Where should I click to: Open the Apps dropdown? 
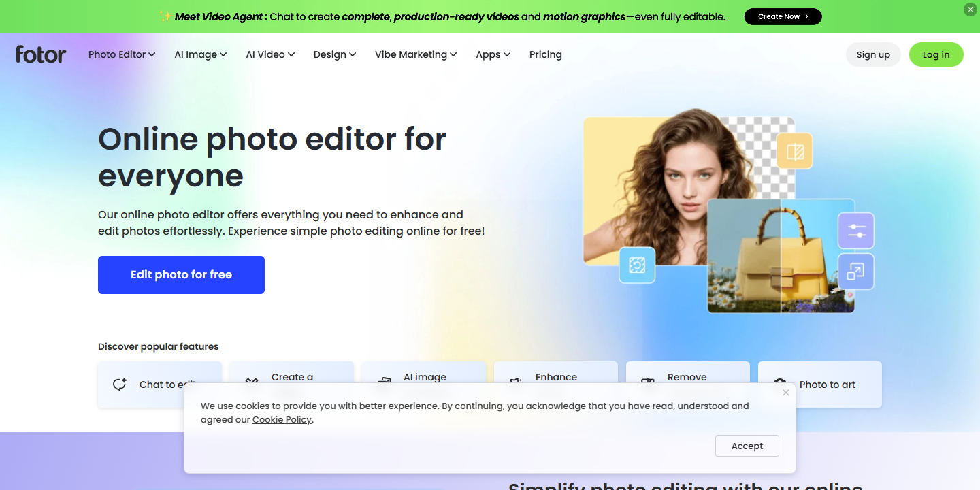click(493, 54)
